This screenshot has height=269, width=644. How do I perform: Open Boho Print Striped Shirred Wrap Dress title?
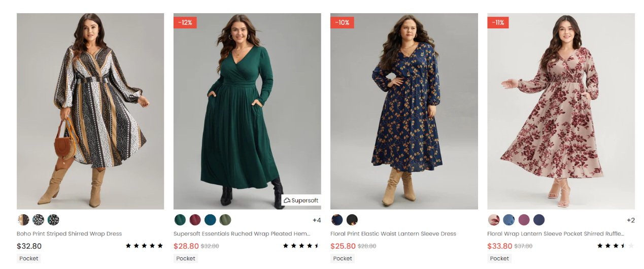pyautogui.click(x=70, y=234)
